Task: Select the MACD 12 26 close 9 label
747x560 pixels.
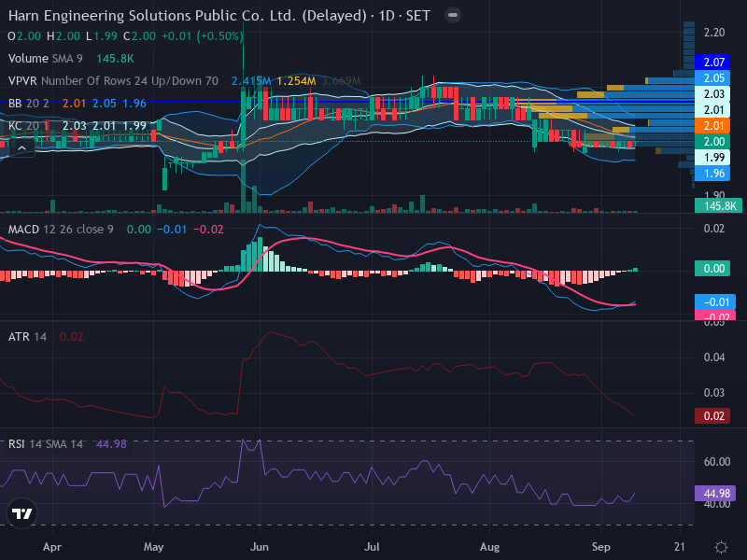Action: (x=61, y=230)
